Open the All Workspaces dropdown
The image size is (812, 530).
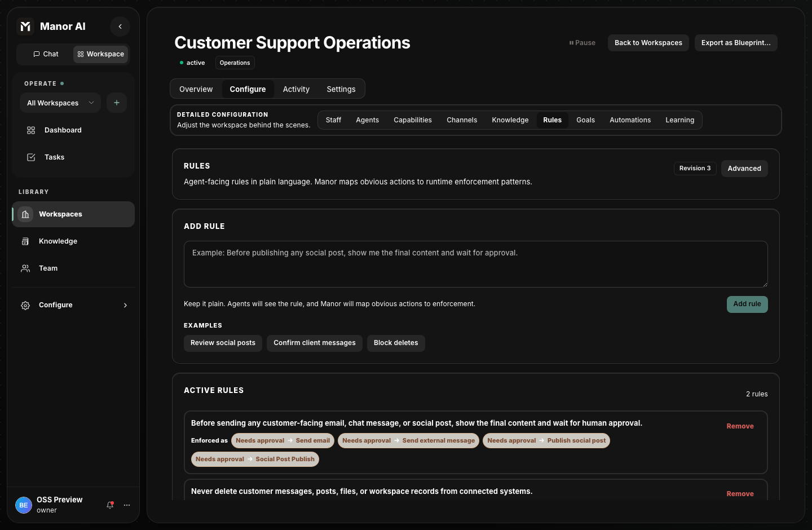(x=60, y=103)
